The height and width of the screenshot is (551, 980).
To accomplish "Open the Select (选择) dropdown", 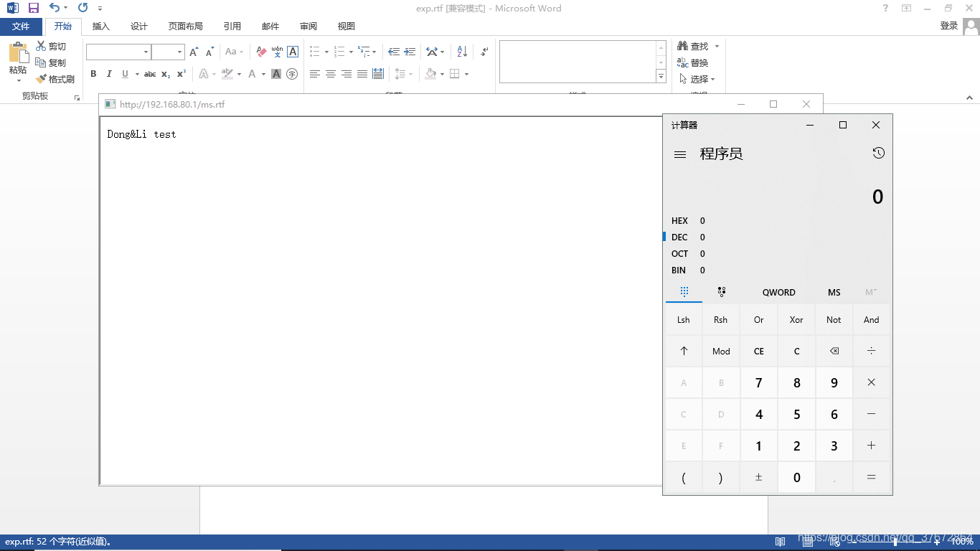I will [697, 79].
